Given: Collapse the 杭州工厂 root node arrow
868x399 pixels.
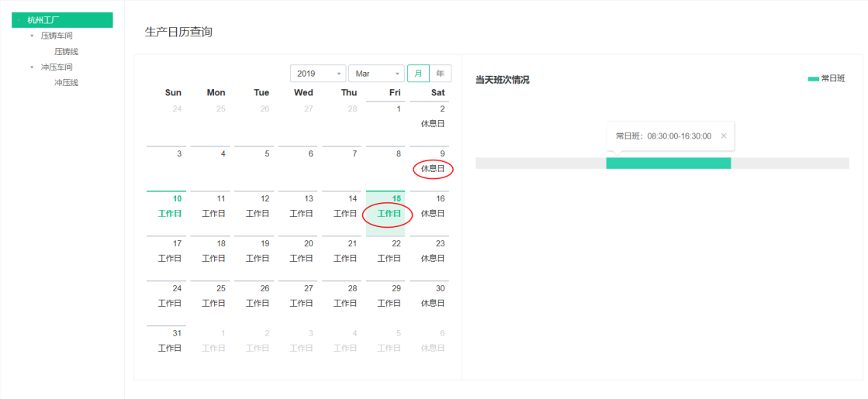Looking at the screenshot, I should (x=19, y=20).
